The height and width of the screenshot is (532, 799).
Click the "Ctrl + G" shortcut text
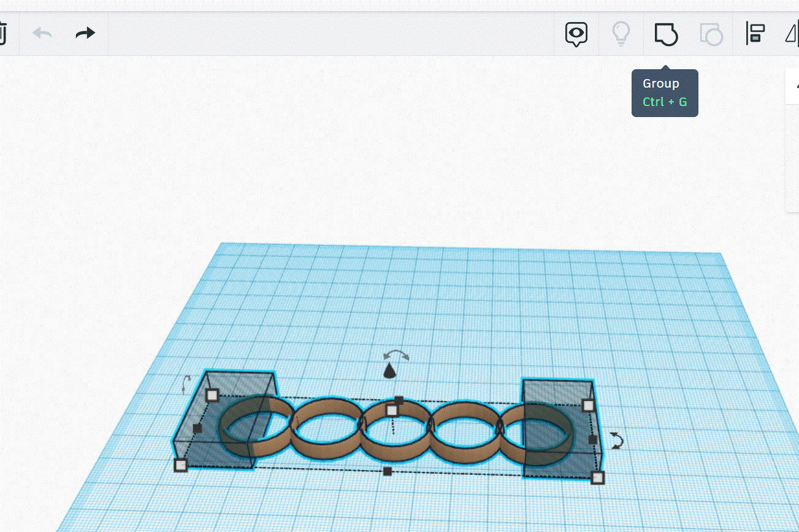(665, 102)
